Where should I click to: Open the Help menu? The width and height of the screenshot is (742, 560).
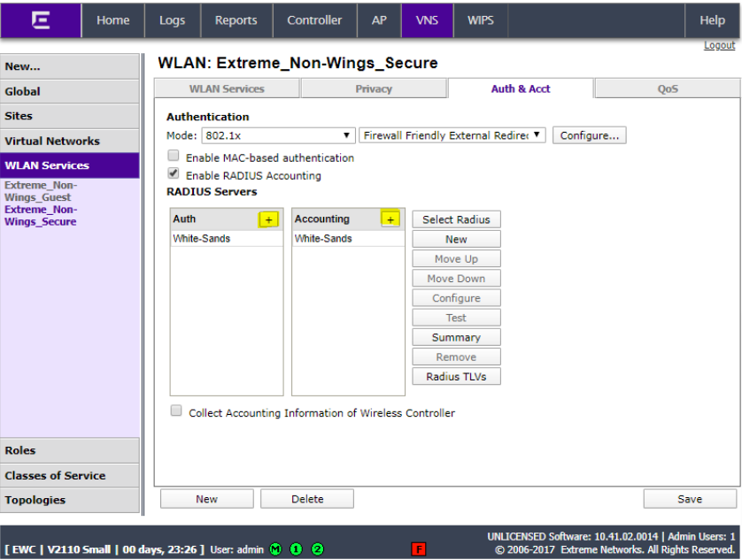point(712,20)
